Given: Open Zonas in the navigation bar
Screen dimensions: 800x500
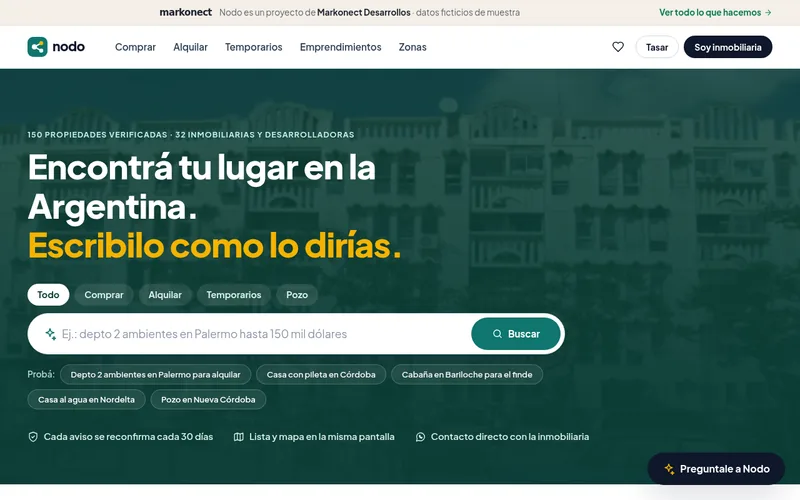Looking at the screenshot, I should point(412,47).
